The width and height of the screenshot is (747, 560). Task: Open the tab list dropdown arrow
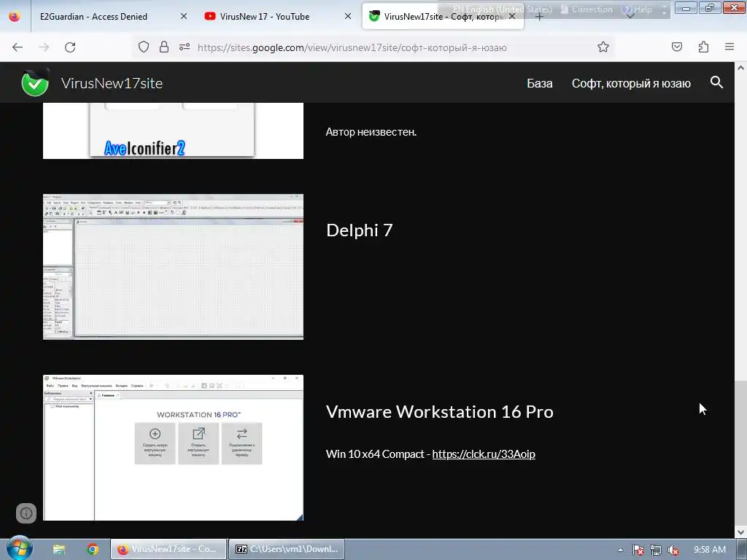point(630,16)
